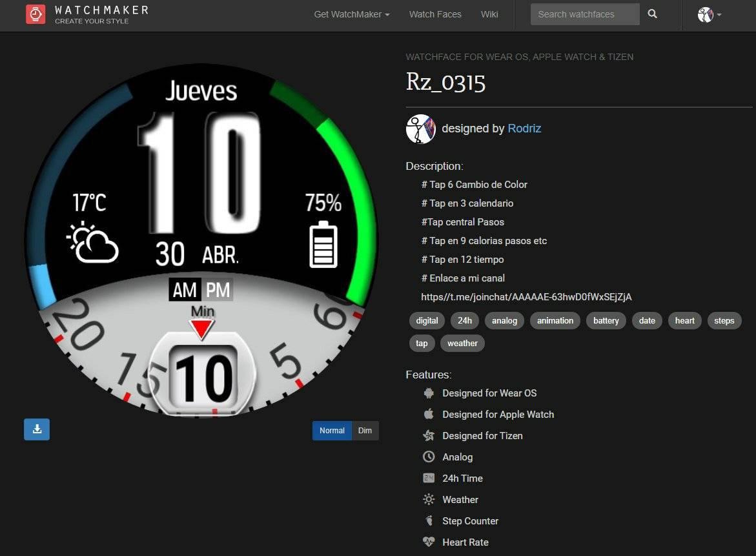This screenshot has width=756, height=556.
Task: Click 'Step Counter' feature text
Action: 470,520
